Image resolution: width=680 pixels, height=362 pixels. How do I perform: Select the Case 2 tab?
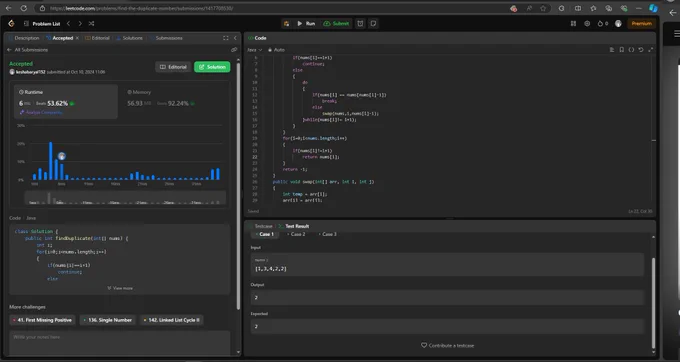[x=296, y=234]
